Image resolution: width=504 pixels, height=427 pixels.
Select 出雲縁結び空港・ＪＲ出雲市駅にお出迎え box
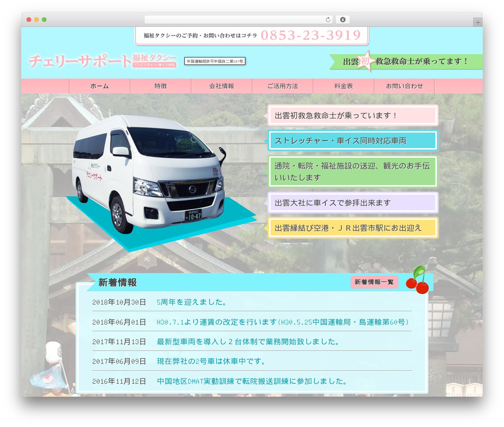click(353, 228)
